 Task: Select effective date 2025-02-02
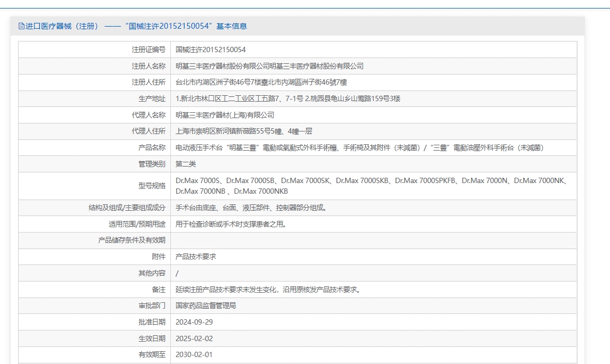(194, 338)
